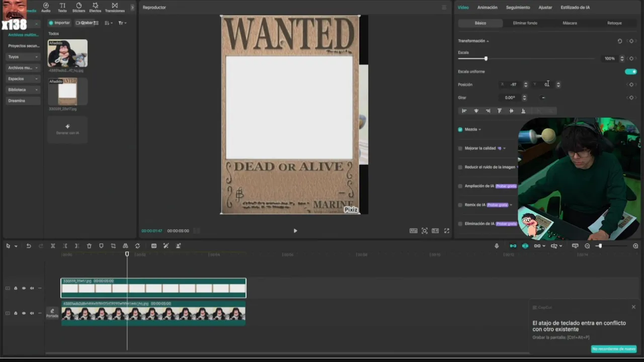This screenshot has width=644, height=362.
Task: Adjust the Escala slider handle
Action: click(486, 59)
